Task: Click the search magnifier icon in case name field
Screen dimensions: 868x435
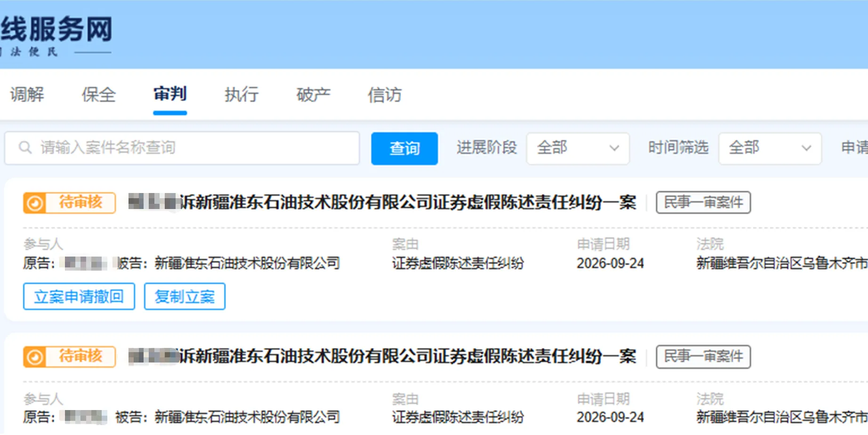Action: (x=25, y=148)
